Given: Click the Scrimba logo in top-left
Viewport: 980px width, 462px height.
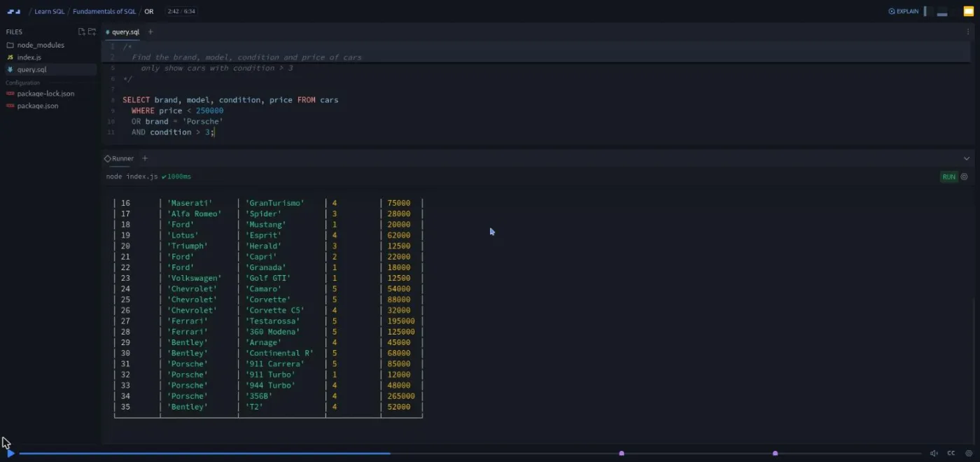Looking at the screenshot, I should [x=14, y=11].
